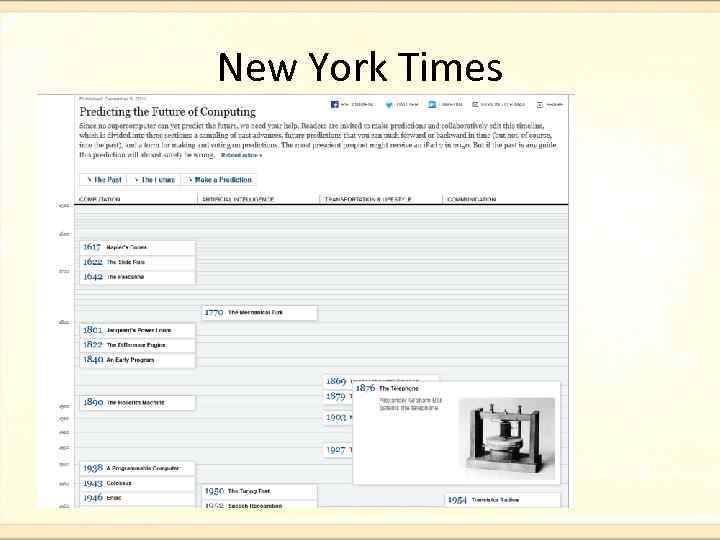Screen dimensions: 720x540
Task: Open the Make a Prediction tab
Action: tap(219, 180)
